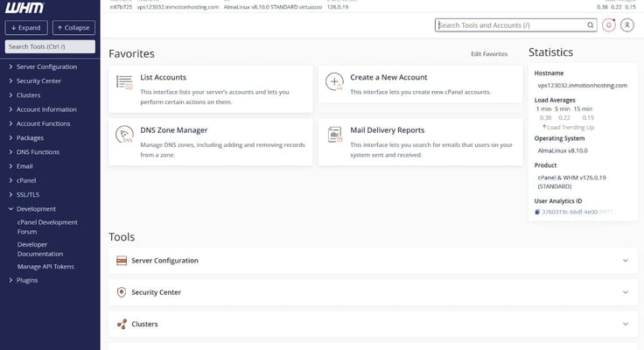This screenshot has height=350, width=644.
Task: Click the Security Center shield icon
Action: tap(122, 292)
